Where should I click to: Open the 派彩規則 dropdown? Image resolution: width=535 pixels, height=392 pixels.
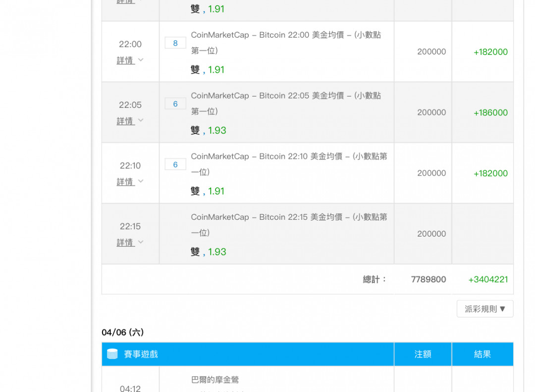[485, 309]
